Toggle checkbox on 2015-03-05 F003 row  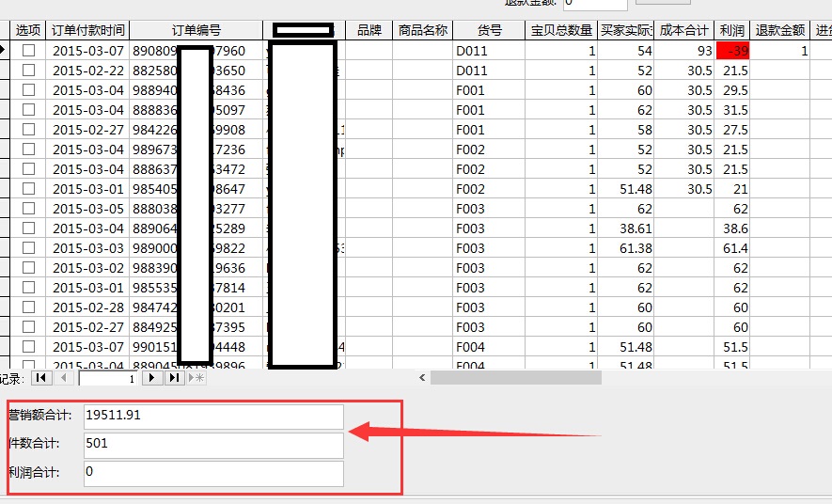coord(28,209)
